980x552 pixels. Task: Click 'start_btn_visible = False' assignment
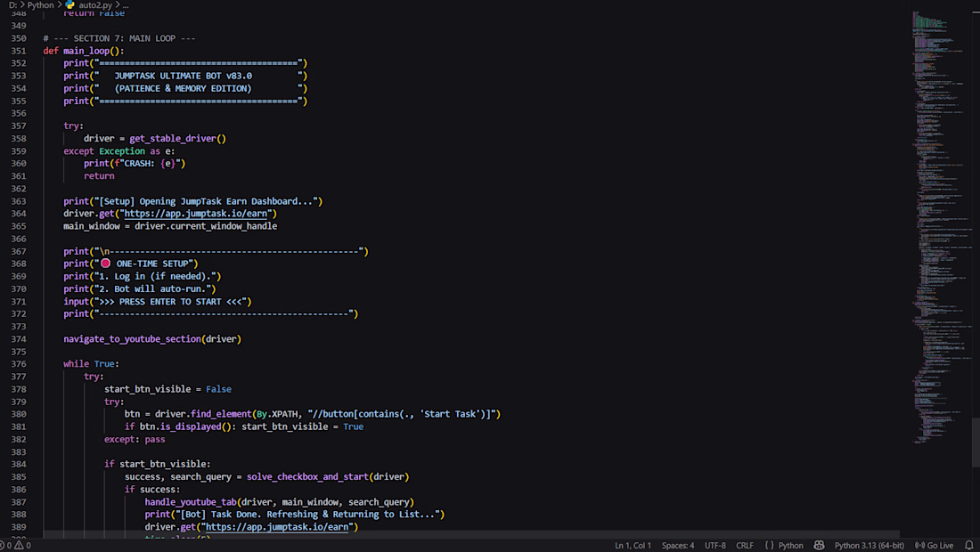click(167, 389)
